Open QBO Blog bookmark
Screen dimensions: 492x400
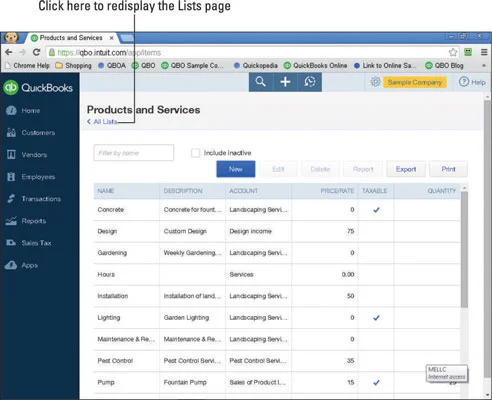coord(445,66)
